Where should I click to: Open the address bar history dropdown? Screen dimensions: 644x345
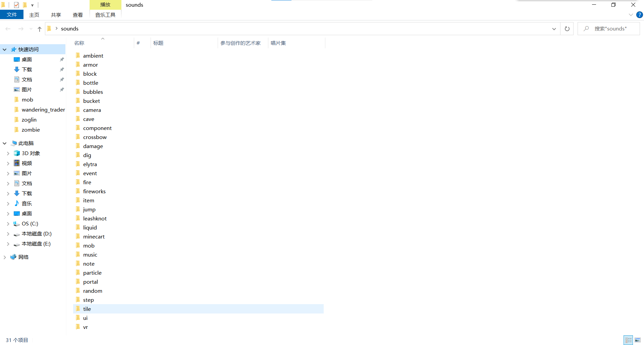click(554, 29)
